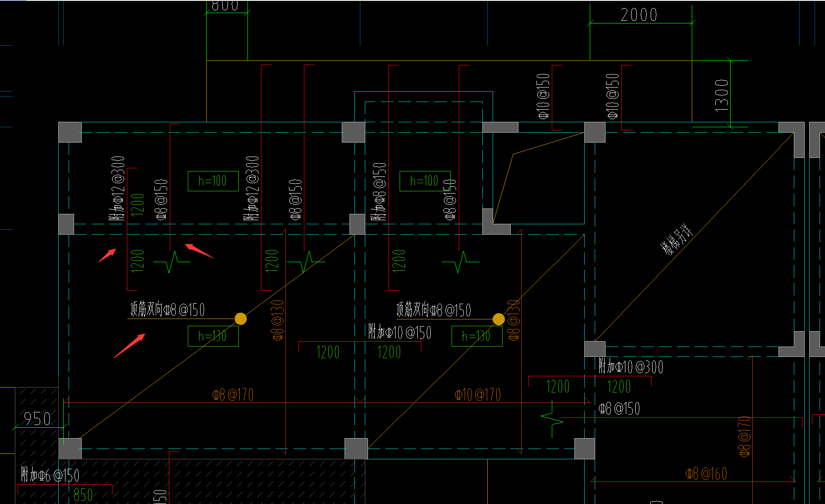Click the diagonal 楼梯另详 note
Viewport: 825px width, 504px height.
click(x=676, y=239)
